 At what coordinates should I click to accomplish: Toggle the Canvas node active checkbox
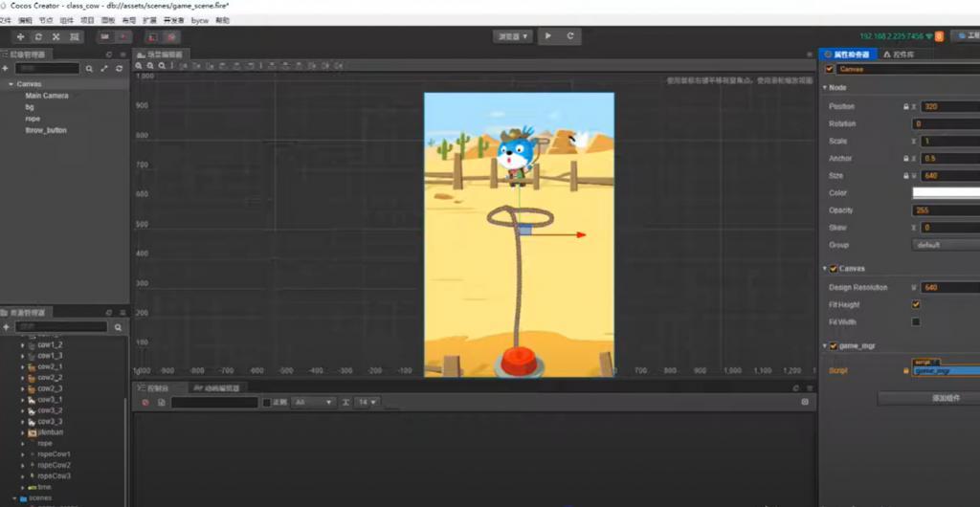pyautogui.click(x=830, y=69)
